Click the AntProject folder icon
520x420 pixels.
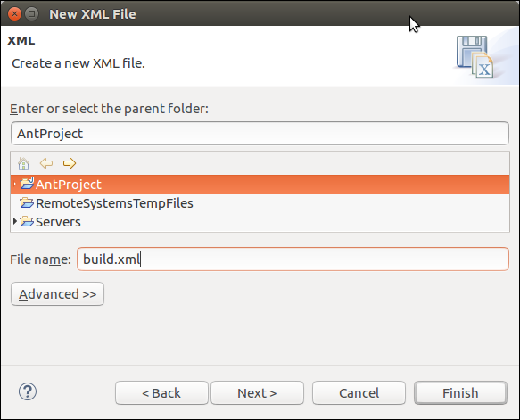pyautogui.click(x=27, y=184)
